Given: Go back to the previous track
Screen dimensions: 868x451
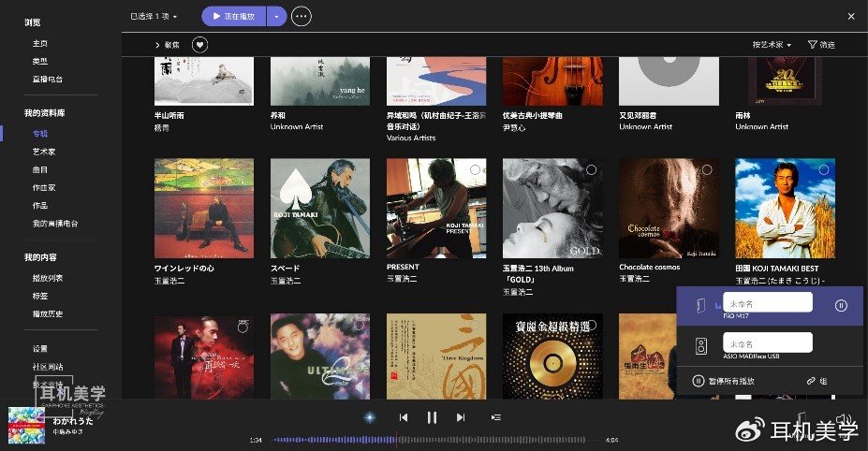Looking at the screenshot, I should pyautogui.click(x=404, y=417).
